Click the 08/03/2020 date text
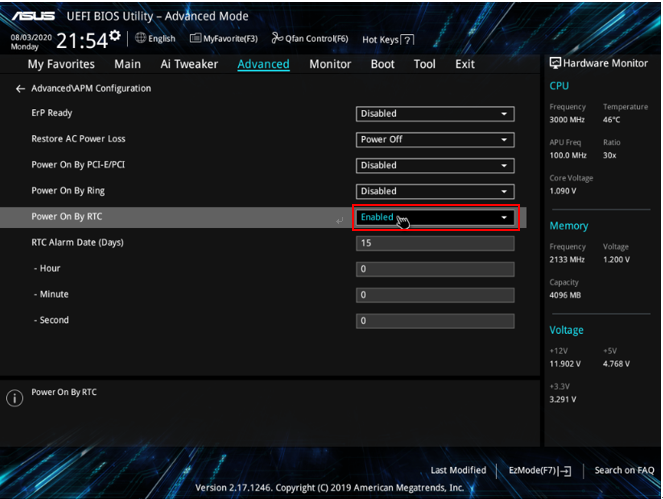This screenshot has height=499, width=663. [x=31, y=37]
